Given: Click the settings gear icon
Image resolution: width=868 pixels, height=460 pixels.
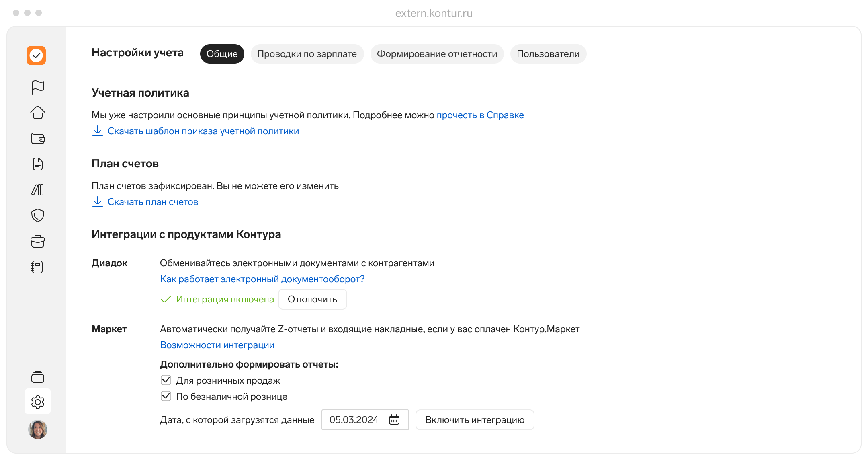Looking at the screenshot, I should click(x=38, y=402).
